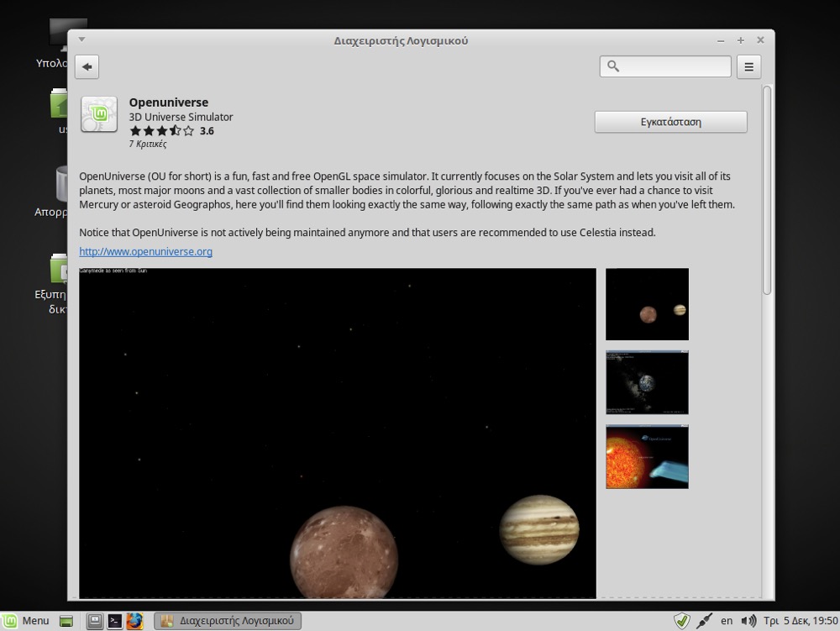Open the network connection tray icon
The image size is (840, 631).
(704, 621)
